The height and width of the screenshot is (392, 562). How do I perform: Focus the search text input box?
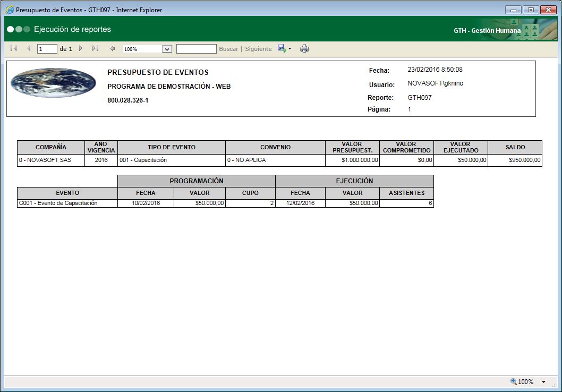pos(196,49)
